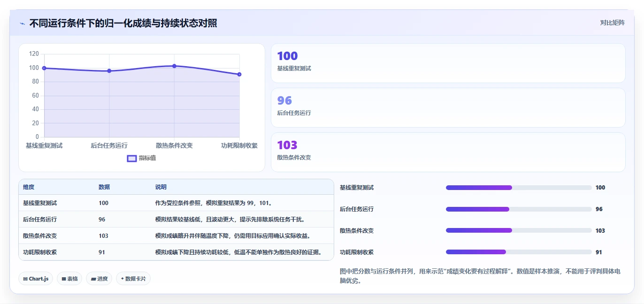Select the 103 散热条件改变 data card
This screenshot has width=644, height=304.
coord(448,152)
